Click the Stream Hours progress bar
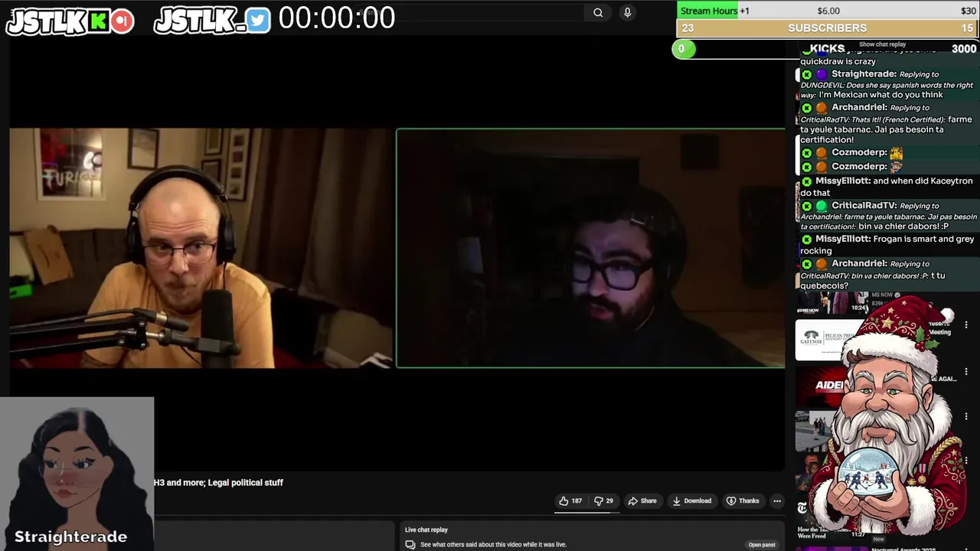The image size is (980, 551). 828,11
